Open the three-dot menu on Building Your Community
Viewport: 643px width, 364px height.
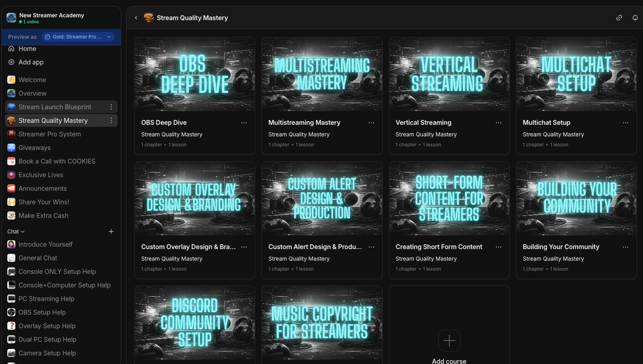click(626, 247)
